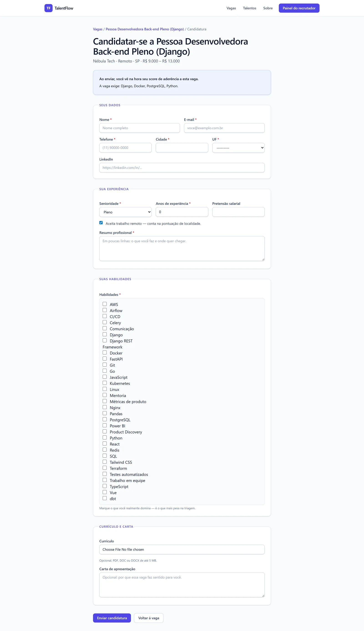Click the Telefone input field
Viewport: 364px width, 631px height.
tap(126, 148)
